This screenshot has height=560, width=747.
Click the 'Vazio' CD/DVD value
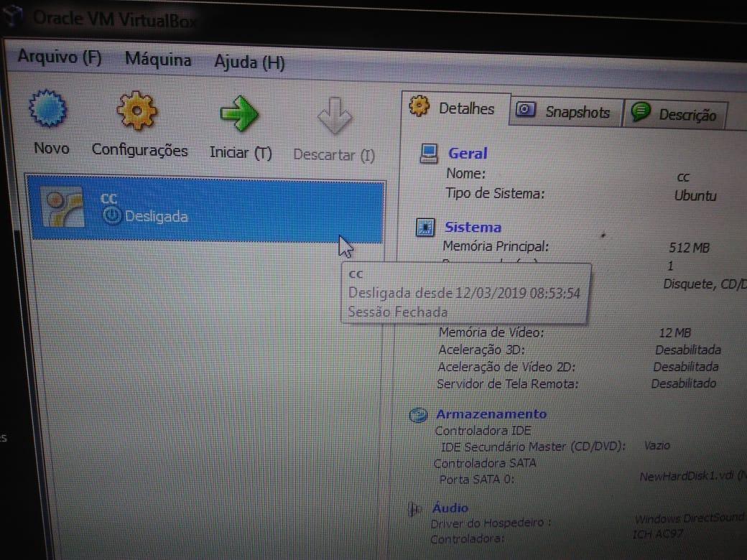[656, 446]
